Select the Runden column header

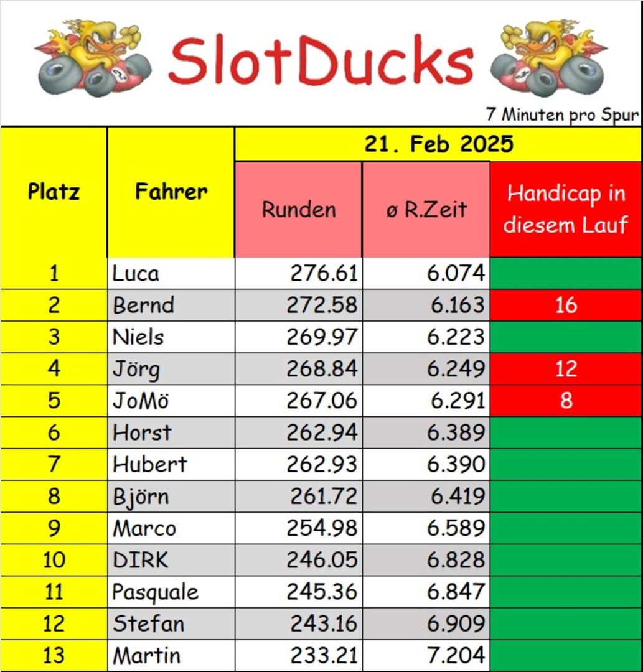click(299, 210)
